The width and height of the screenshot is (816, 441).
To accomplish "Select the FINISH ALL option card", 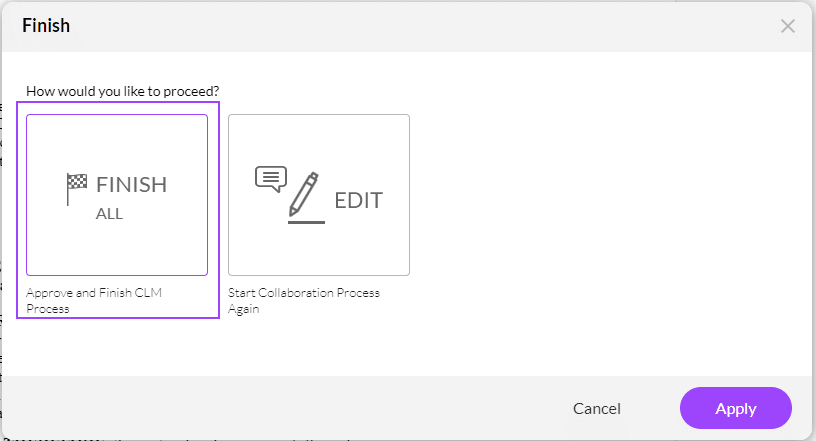I will [x=117, y=195].
